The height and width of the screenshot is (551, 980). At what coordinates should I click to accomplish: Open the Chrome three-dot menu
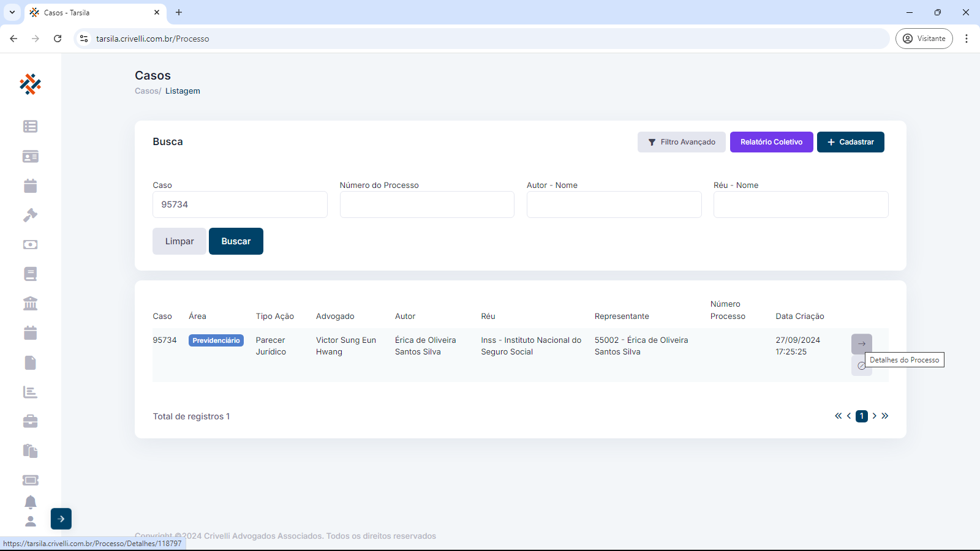tap(966, 39)
